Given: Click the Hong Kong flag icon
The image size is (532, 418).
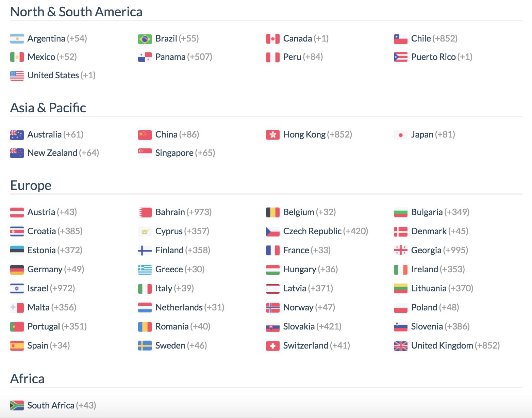Looking at the screenshot, I should 273,135.
